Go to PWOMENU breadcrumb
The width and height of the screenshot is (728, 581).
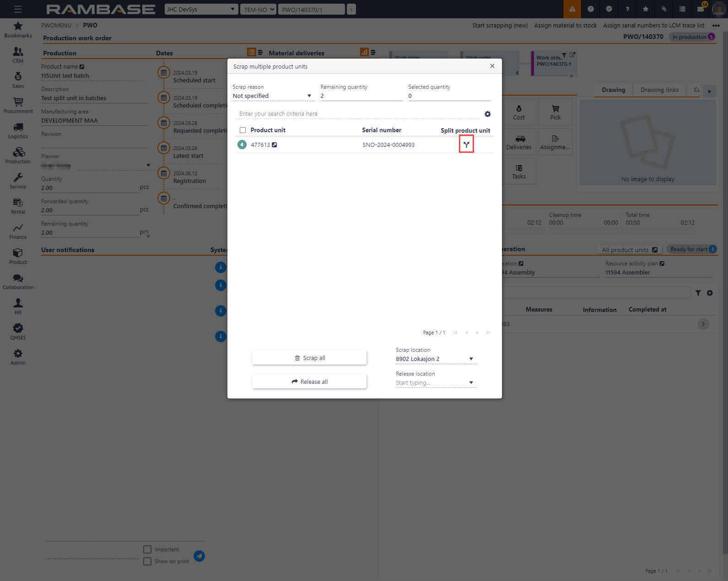(56, 25)
